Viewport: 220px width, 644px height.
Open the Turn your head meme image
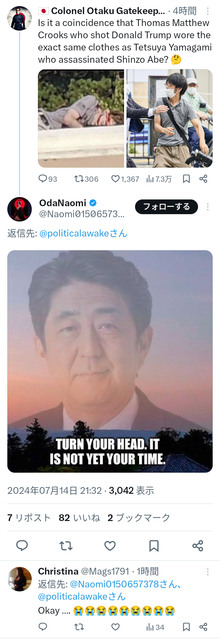click(110, 361)
